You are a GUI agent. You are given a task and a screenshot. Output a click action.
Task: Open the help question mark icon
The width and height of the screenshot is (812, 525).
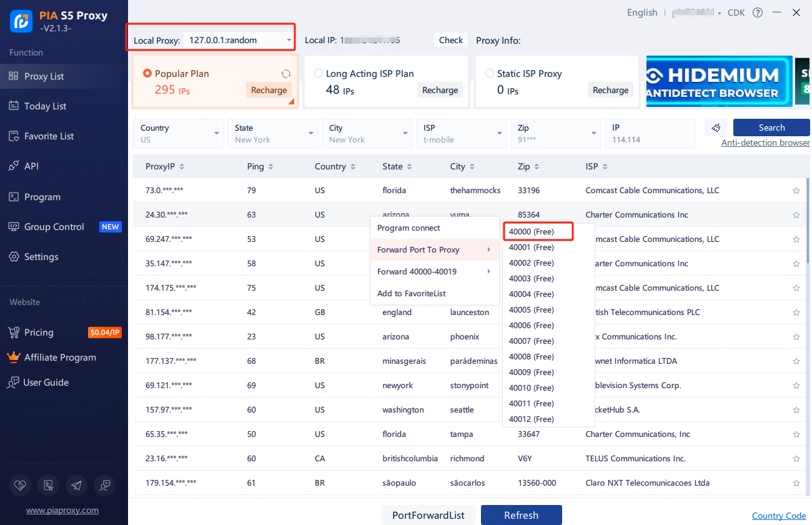(758, 12)
